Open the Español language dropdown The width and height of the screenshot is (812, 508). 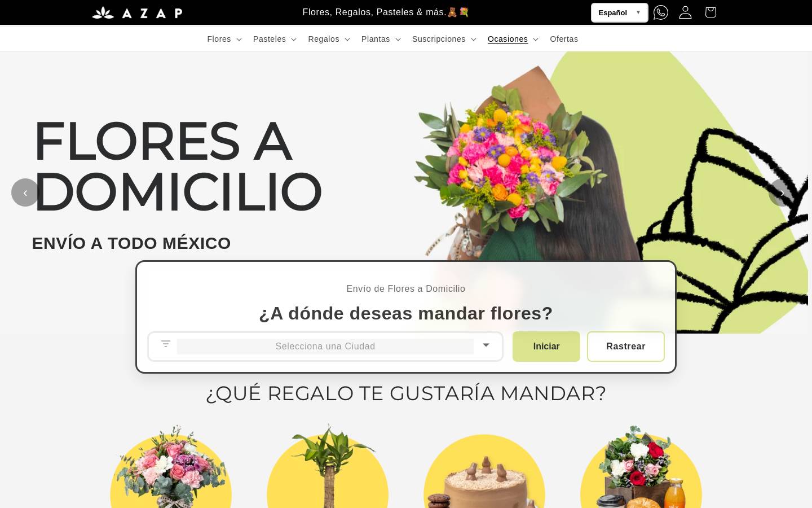point(619,12)
